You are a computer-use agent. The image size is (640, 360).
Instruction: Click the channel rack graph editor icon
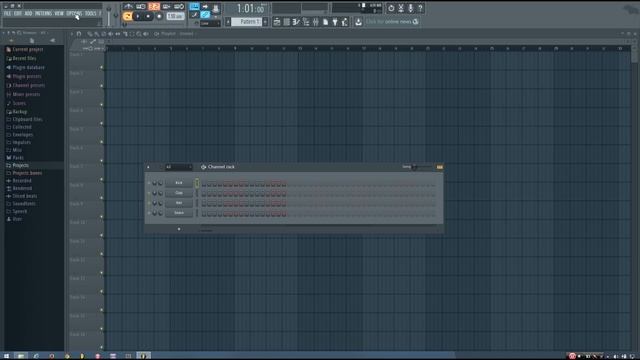click(x=440, y=167)
